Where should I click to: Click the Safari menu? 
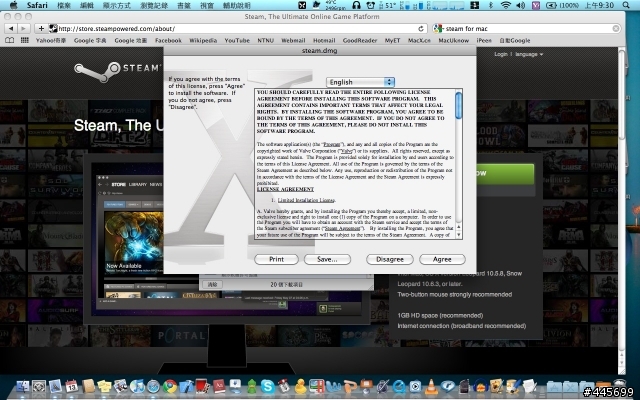[37, 5]
